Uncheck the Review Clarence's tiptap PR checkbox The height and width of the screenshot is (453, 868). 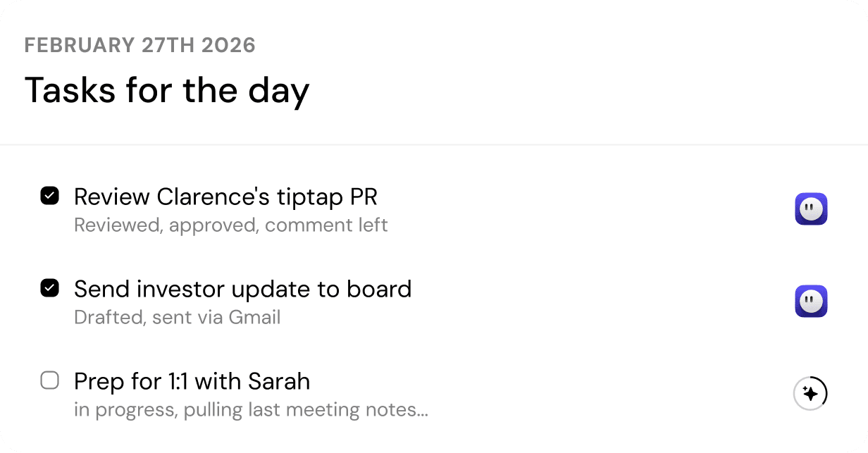point(49,196)
